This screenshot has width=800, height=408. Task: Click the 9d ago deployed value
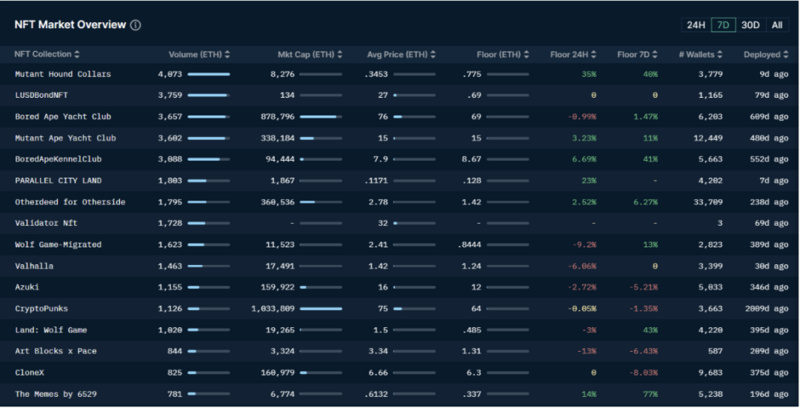pyautogui.click(x=773, y=74)
